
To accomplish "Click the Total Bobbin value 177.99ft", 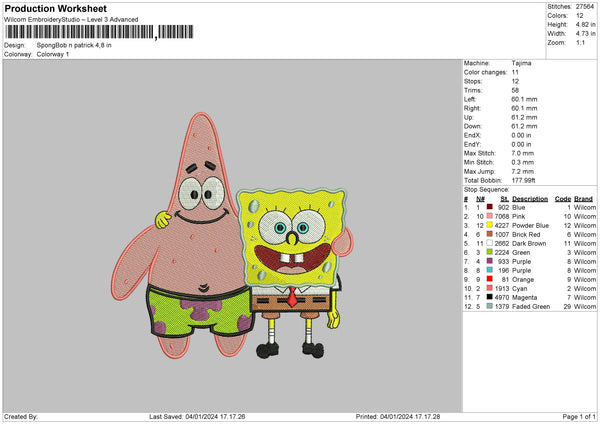I will pos(523,180).
